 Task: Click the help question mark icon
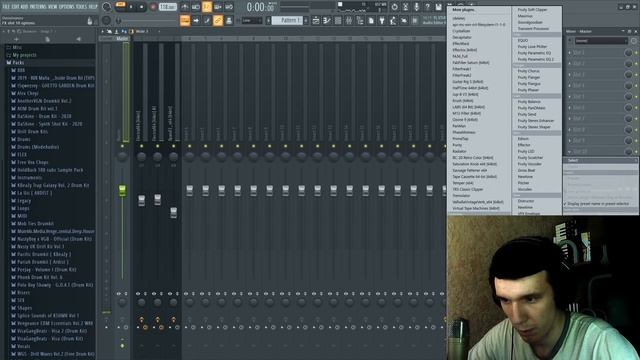(x=427, y=7)
